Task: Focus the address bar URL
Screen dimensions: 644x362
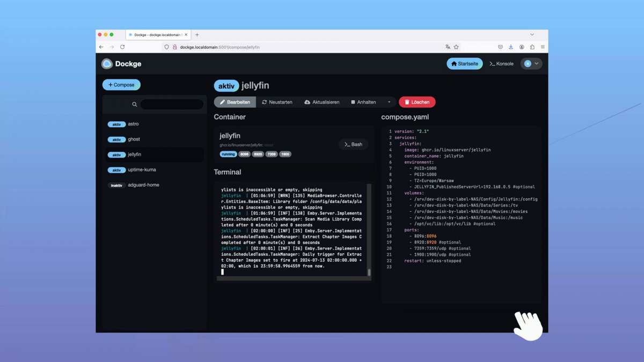Action: pos(220,47)
